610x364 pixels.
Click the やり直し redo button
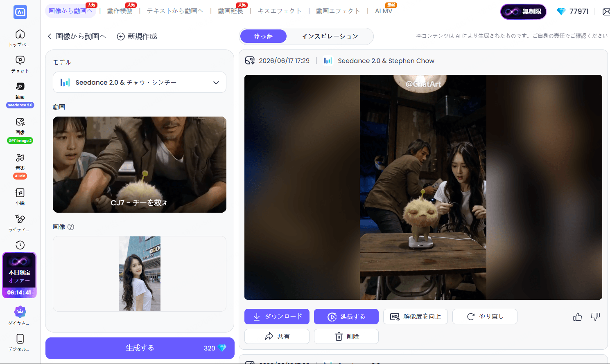[485, 317]
